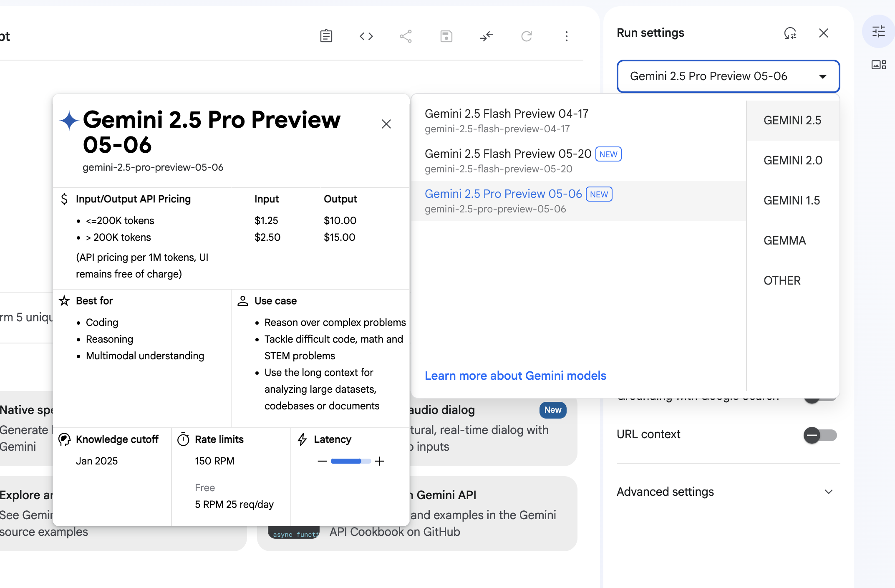
Task: Save the prompt
Action: pyautogui.click(x=446, y=36)
